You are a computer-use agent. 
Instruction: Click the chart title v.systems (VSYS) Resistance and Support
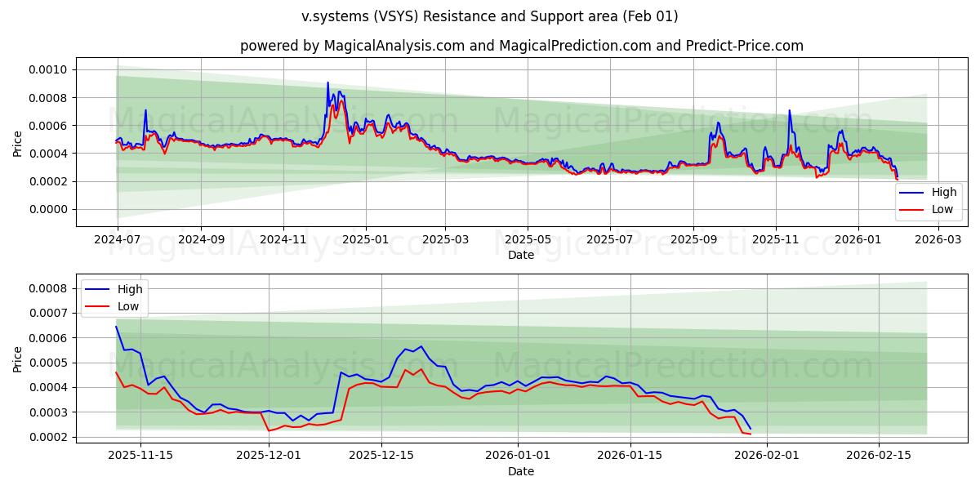click(490, 15)
